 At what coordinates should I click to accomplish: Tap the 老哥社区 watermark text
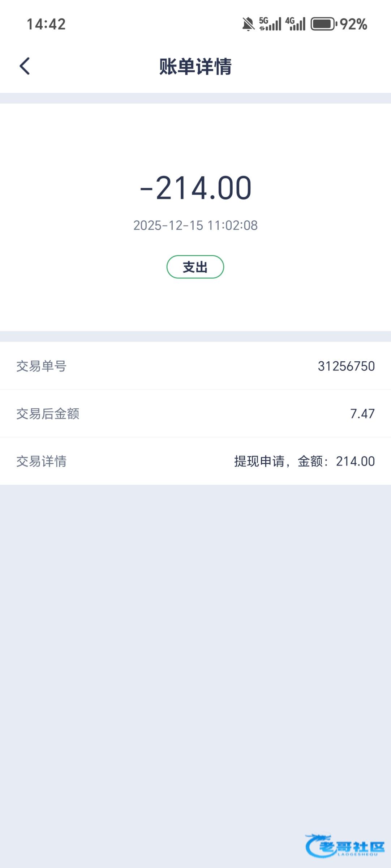pos(352,847)
